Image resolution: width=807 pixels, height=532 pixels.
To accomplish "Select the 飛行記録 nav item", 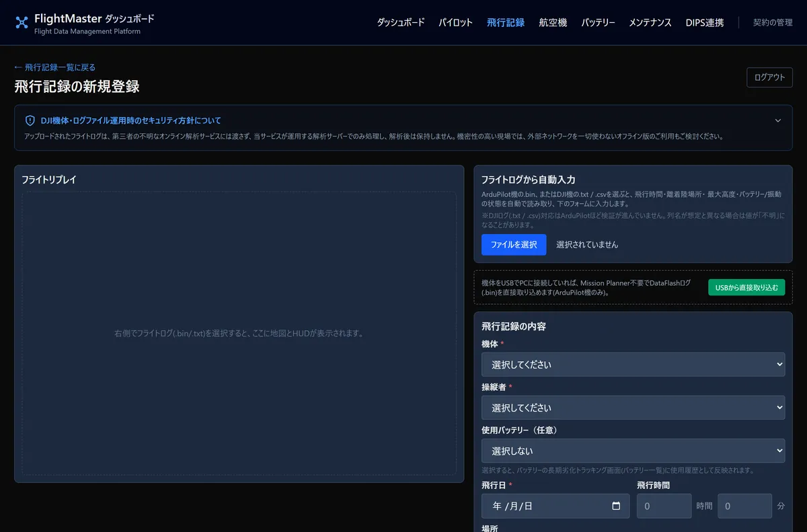I will coord(506,22).
